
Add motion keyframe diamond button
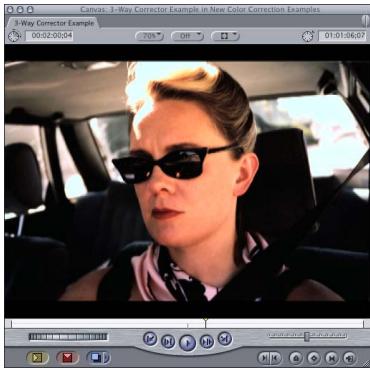(x=313, y=358)
